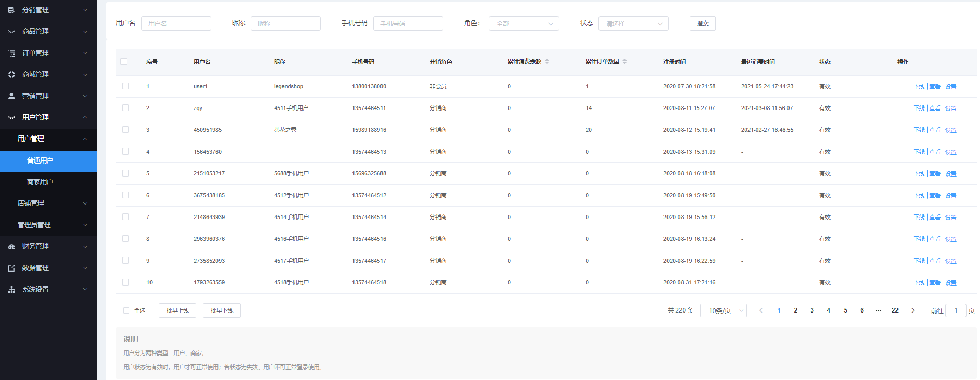Image resolution: width=980 pixels, height=380 pixels.
Task: Click 批量下线 button
Action: [x=222, y=310]
